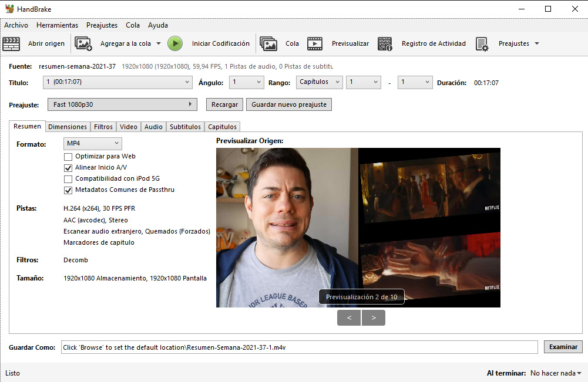
Task: Expand the Agregar a la cola dropdown arrow
Action: click(159, 43)
